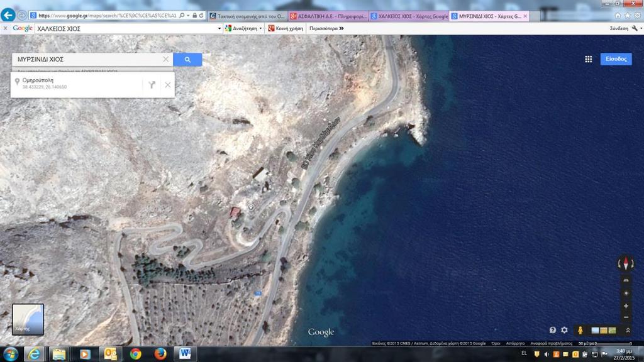Click the padlock security icon

195,16
